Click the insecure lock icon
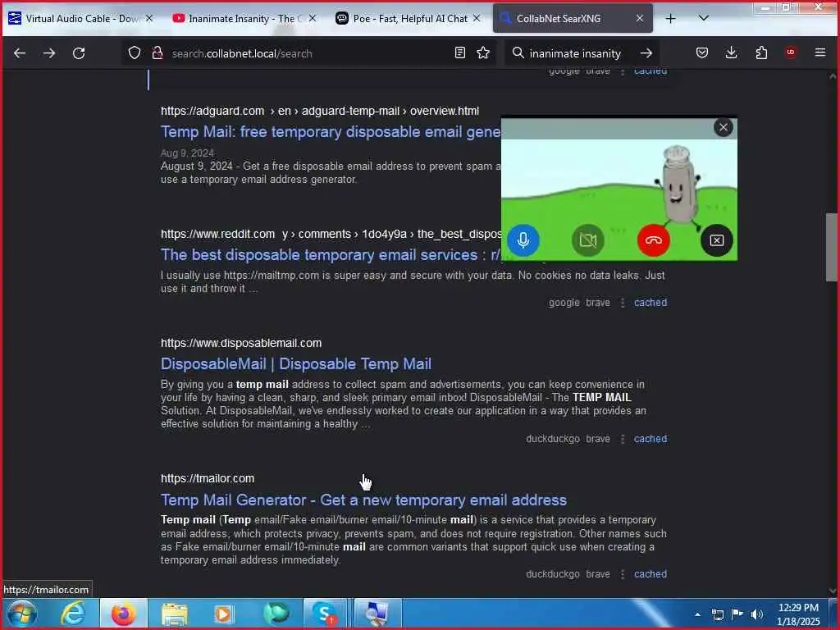840x630 pixels. [x=157, y=53]
